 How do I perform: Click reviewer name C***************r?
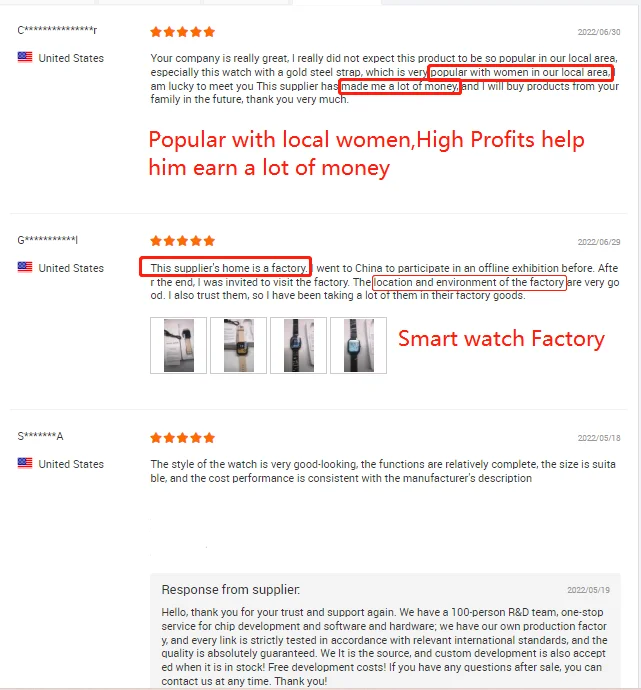coord(57,30)
